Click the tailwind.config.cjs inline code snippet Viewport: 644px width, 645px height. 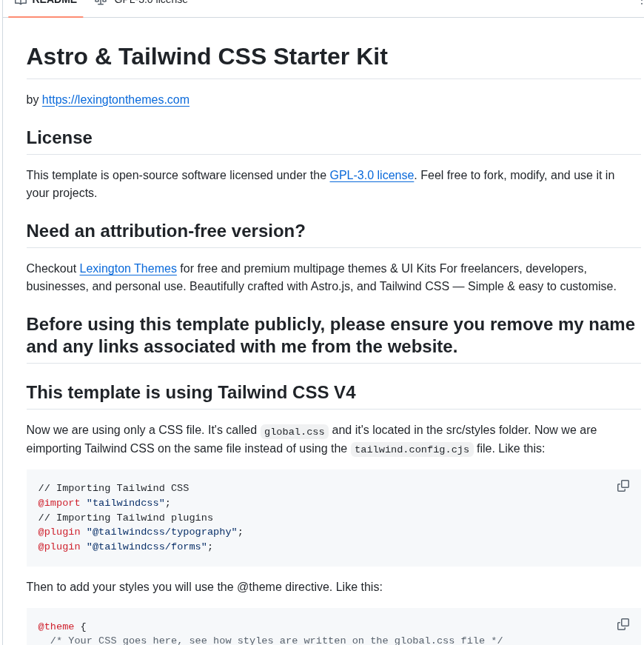[412, 449]
